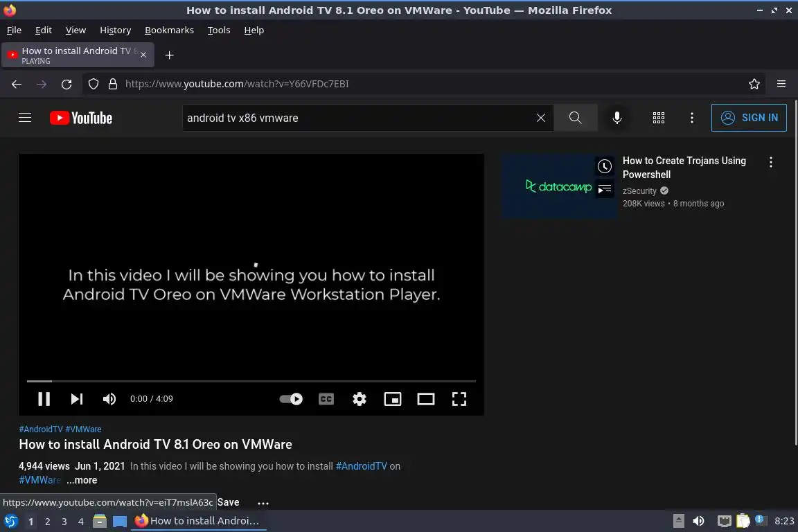Enter fullscreen video mode
798x532 pixels.
pos(459,399)
